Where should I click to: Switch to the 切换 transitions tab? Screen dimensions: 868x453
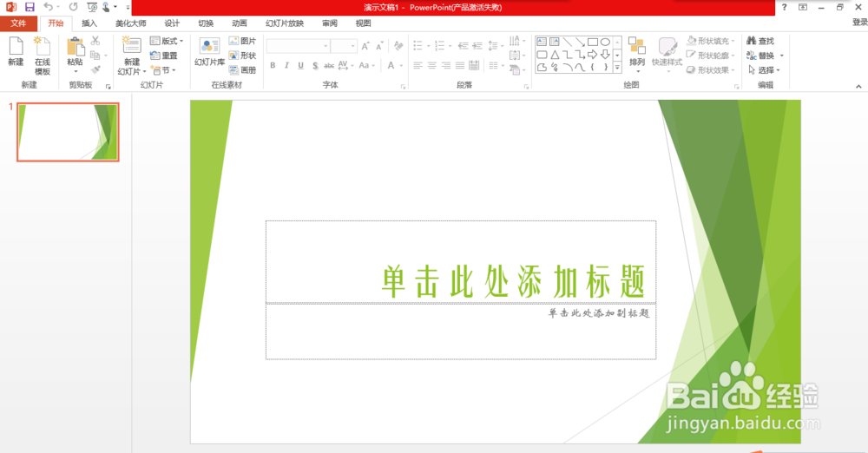pos(206,23)
